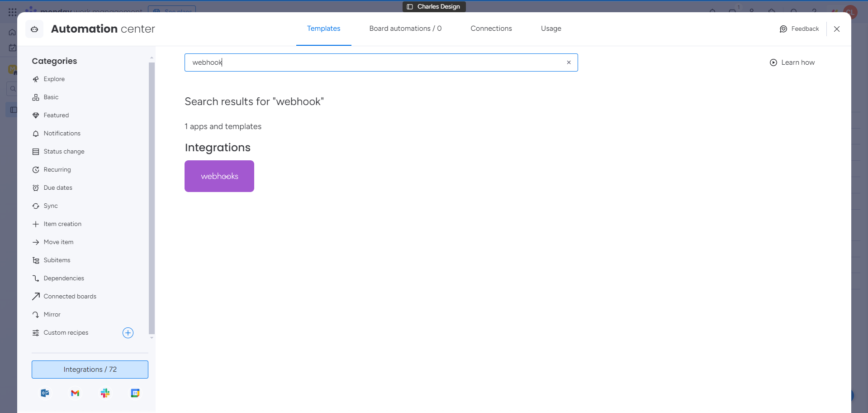The width and height of the screenshot is (868, 413).
Task: Open the Slack integration icon
Action: coord(105,393)
